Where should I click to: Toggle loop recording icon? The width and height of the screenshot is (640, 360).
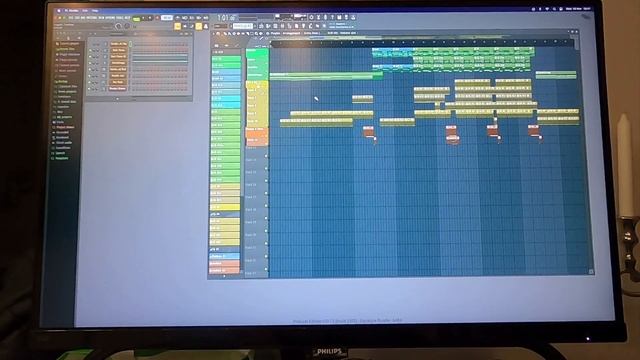[206, 18]
